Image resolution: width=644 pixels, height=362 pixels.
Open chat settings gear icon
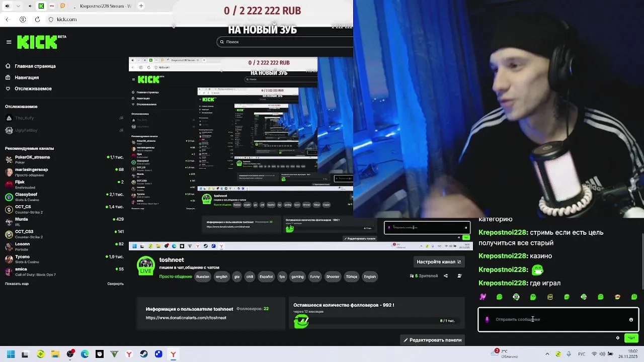point(618,338)
